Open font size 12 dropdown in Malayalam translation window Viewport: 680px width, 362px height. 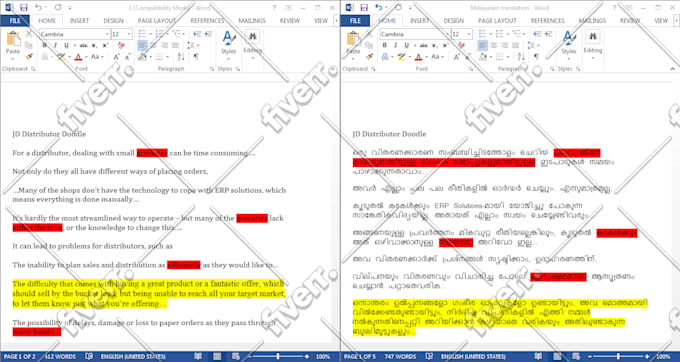tap(469, 34)
